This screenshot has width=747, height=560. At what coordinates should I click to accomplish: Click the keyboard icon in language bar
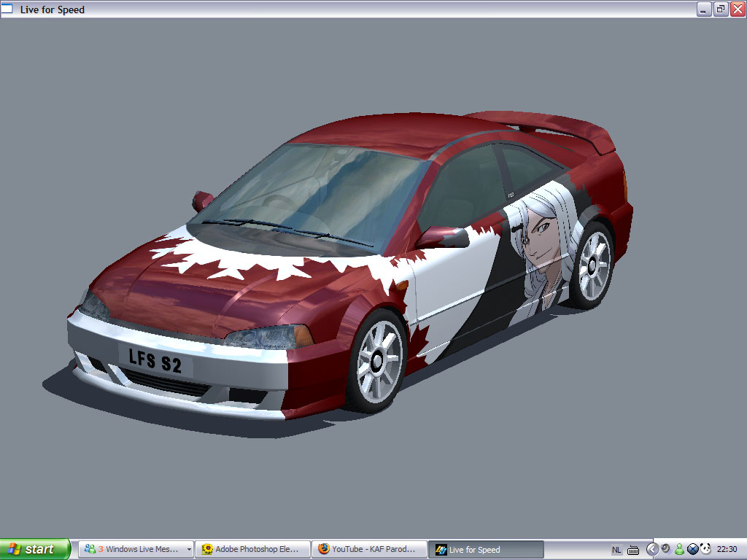[633, 550]
